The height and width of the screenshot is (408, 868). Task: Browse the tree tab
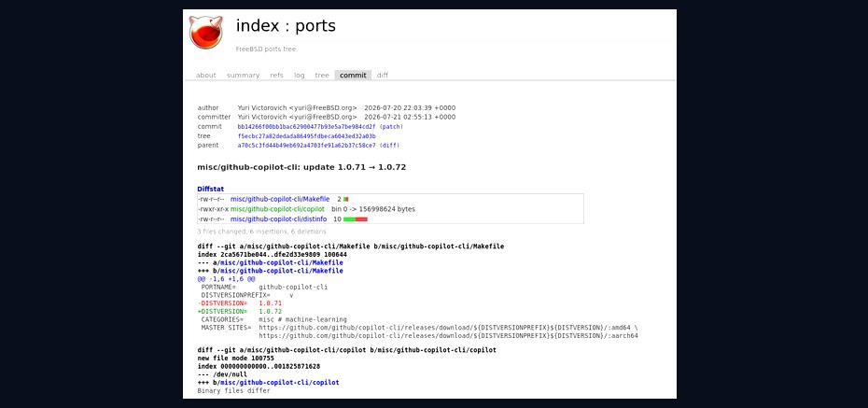(x=322, y=76)
